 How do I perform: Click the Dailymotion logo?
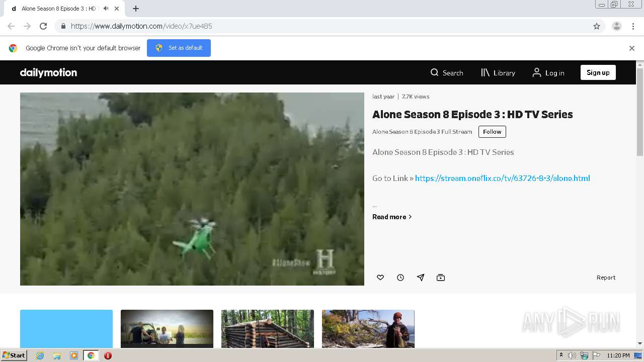tap(48, 72)
